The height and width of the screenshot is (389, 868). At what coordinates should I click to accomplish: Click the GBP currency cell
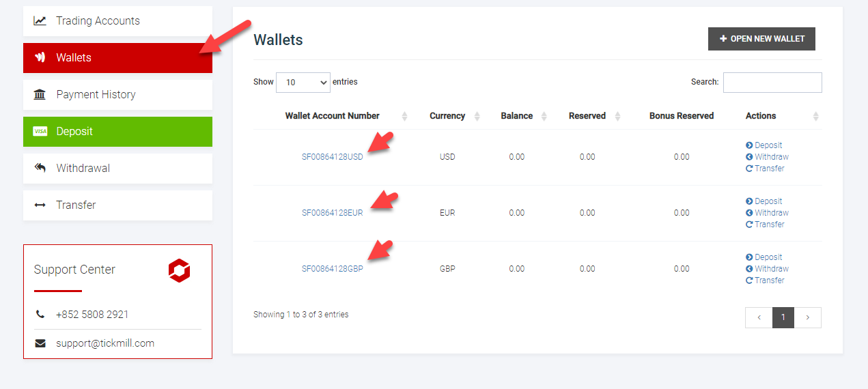(447, 269)
